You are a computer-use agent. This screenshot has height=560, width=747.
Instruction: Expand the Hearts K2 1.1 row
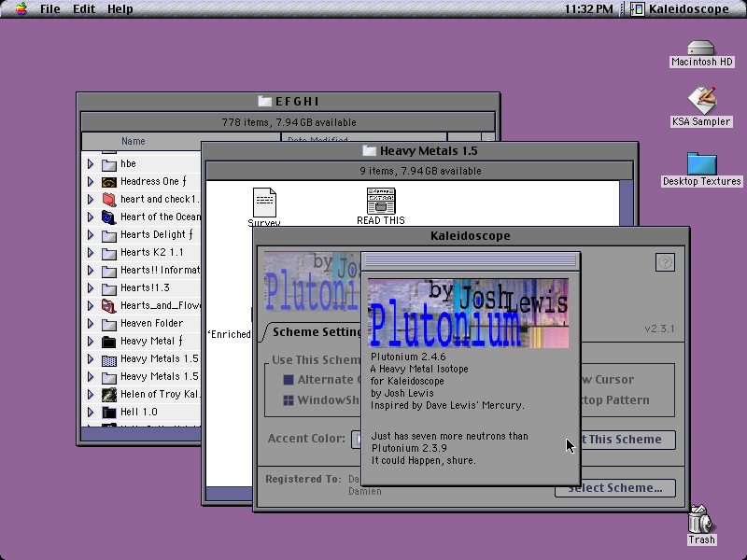[x=91, y=253]
